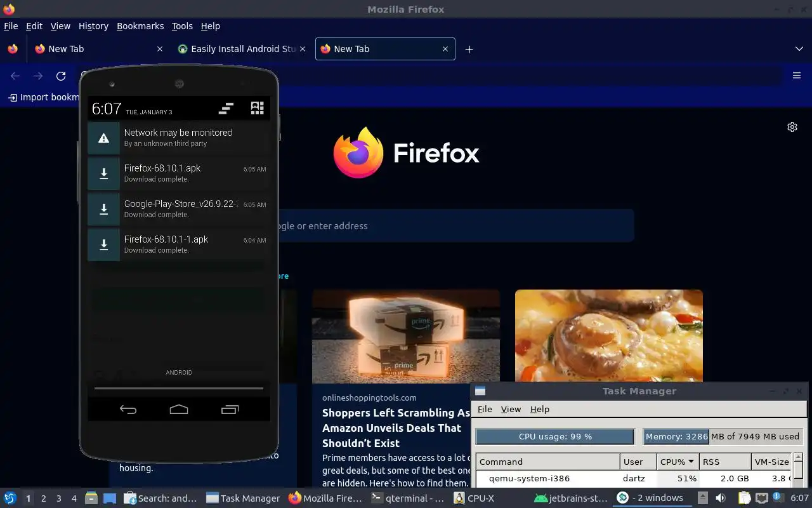Go back using the back arrow
The width and height of the screenshot is (812, 508).
(15, 76)
